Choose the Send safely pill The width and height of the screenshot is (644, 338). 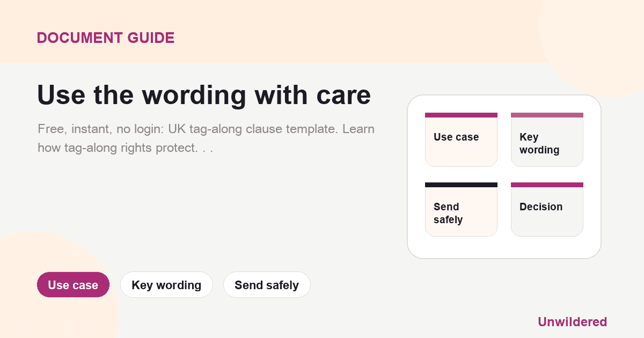tap(267, 285)
